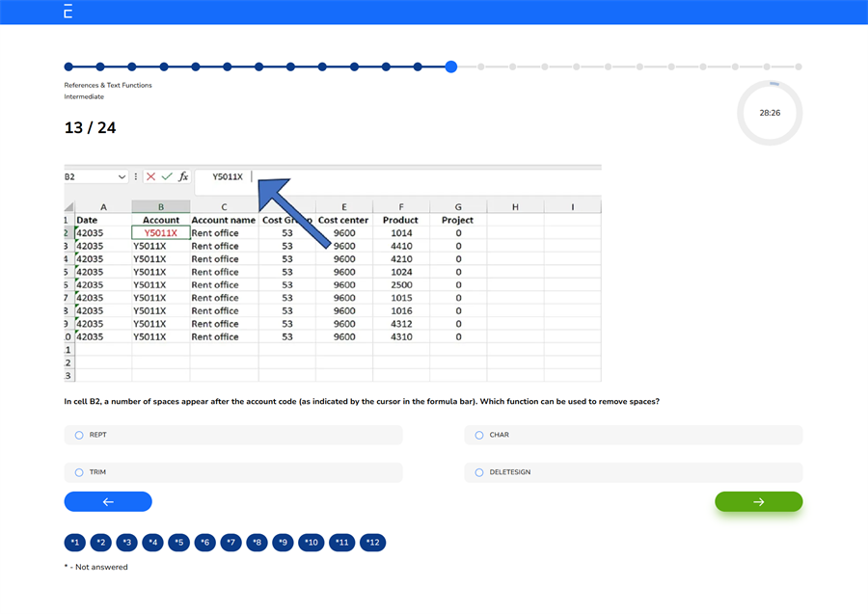Click the select-all corner of the spreadsheet

pyautogui.click(x=67, y=205)
